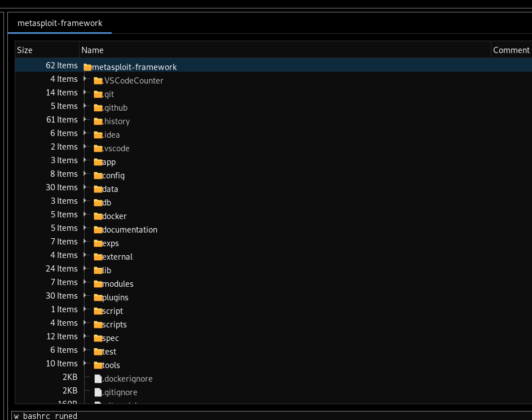Click the '10 Items' size cell
The width and height of the screenshot is (532, 420).
coord(61,364)
